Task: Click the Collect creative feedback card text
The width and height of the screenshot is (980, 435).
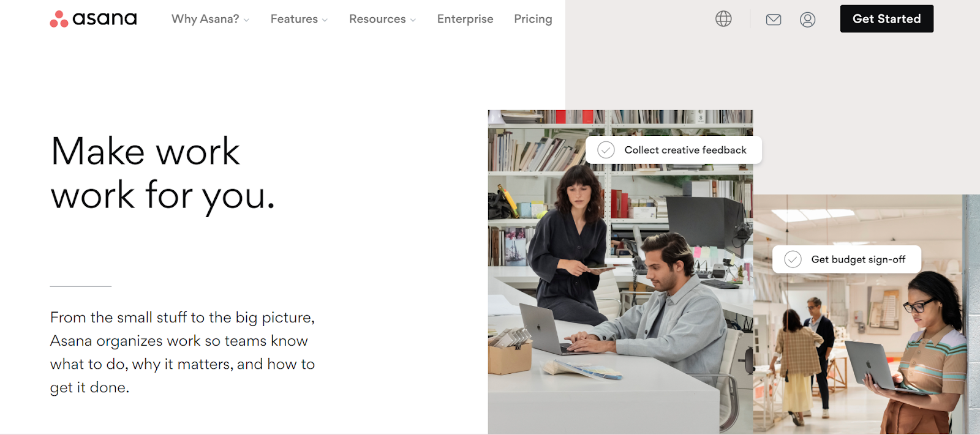Action: [685, 150]
